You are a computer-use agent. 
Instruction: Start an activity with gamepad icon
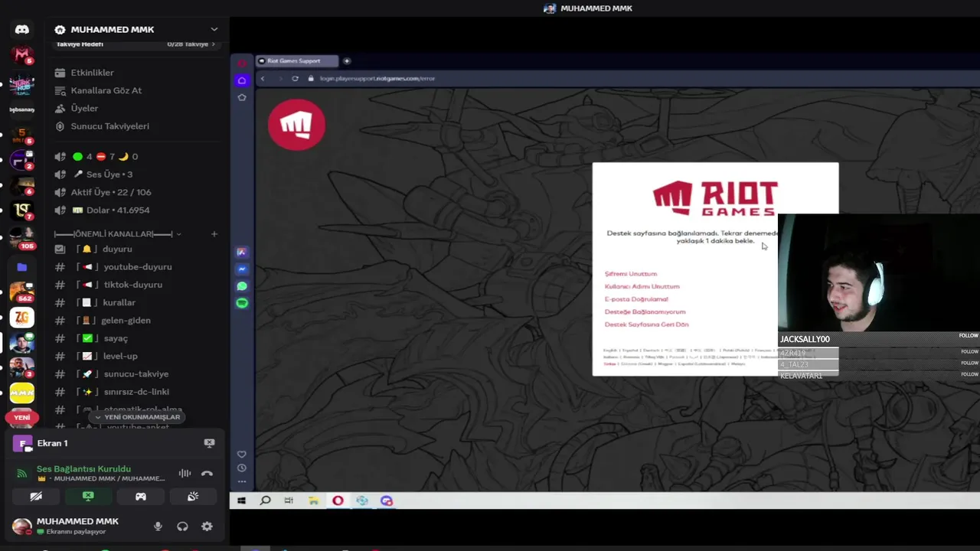tap(141, 497)
